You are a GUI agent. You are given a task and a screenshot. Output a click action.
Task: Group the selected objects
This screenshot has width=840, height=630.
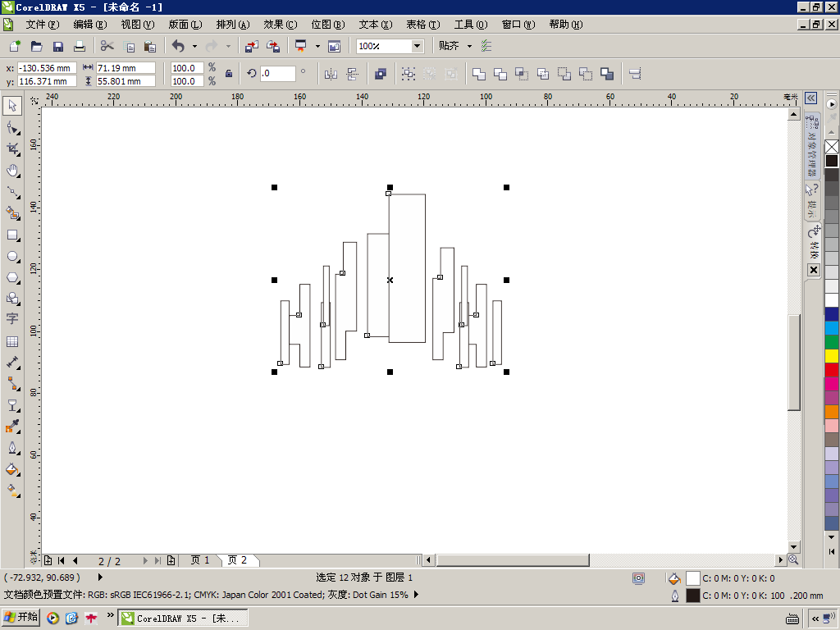pyautogui.click(x=409, y=74)
